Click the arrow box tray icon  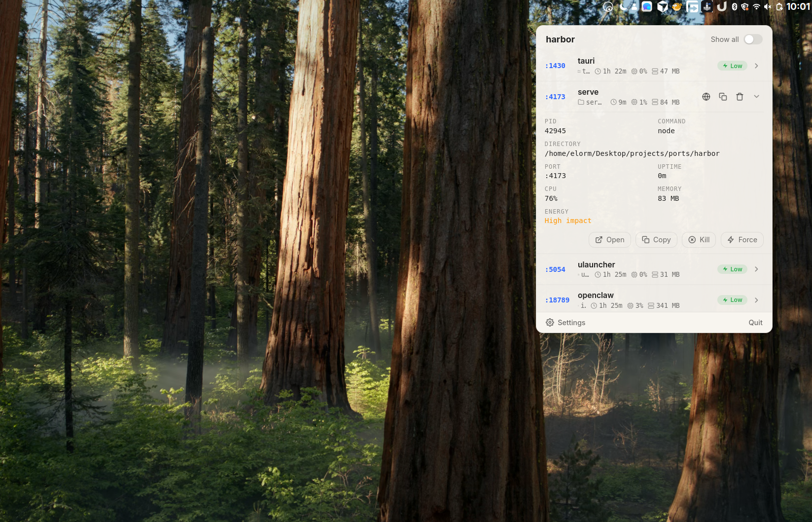[692, 6]
